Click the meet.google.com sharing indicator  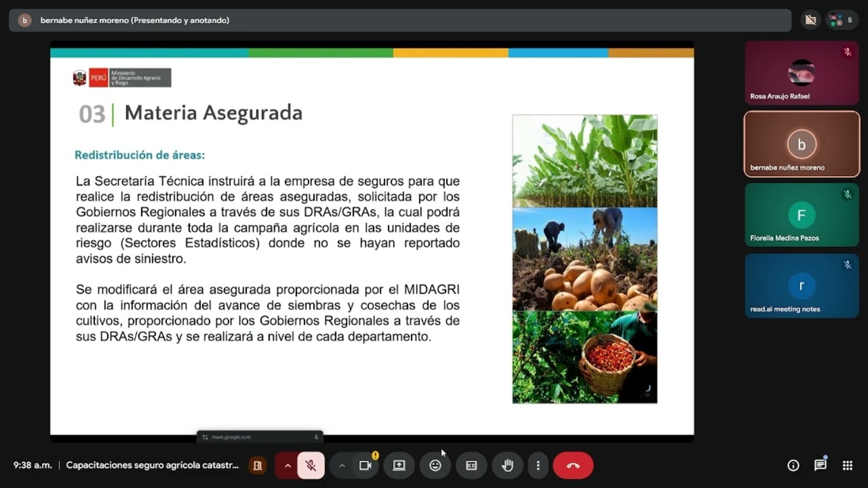(x=260, y=437)
